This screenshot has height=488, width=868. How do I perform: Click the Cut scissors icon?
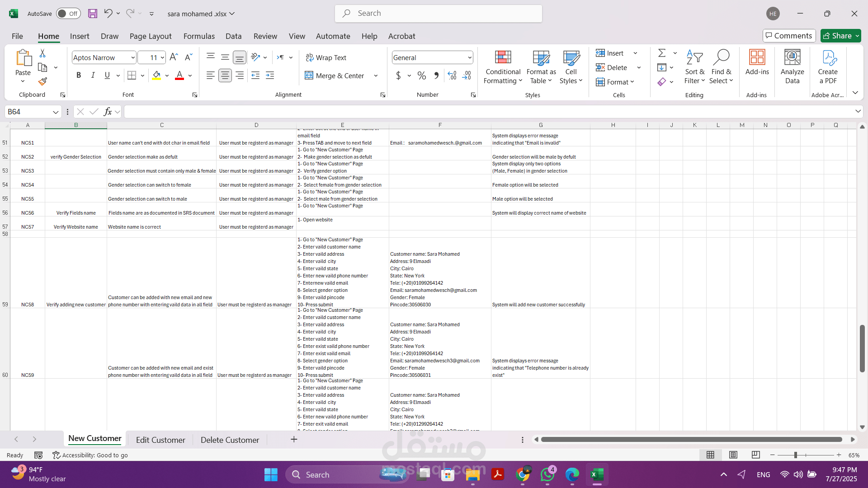point(42,53)
